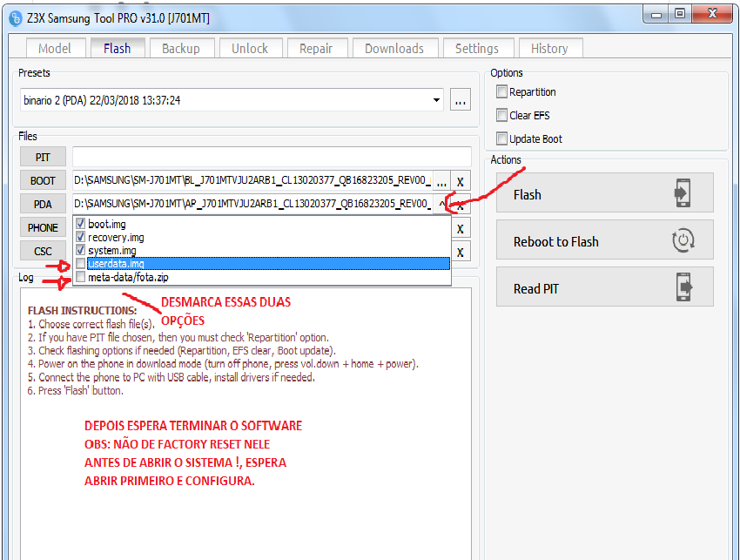Expand the Presets dropdown list
The height and width of the screenshot is (560, 740).
436,100
